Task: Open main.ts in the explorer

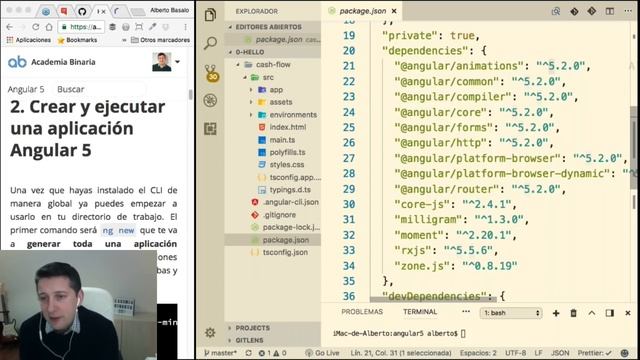Action: pos(282,140)
